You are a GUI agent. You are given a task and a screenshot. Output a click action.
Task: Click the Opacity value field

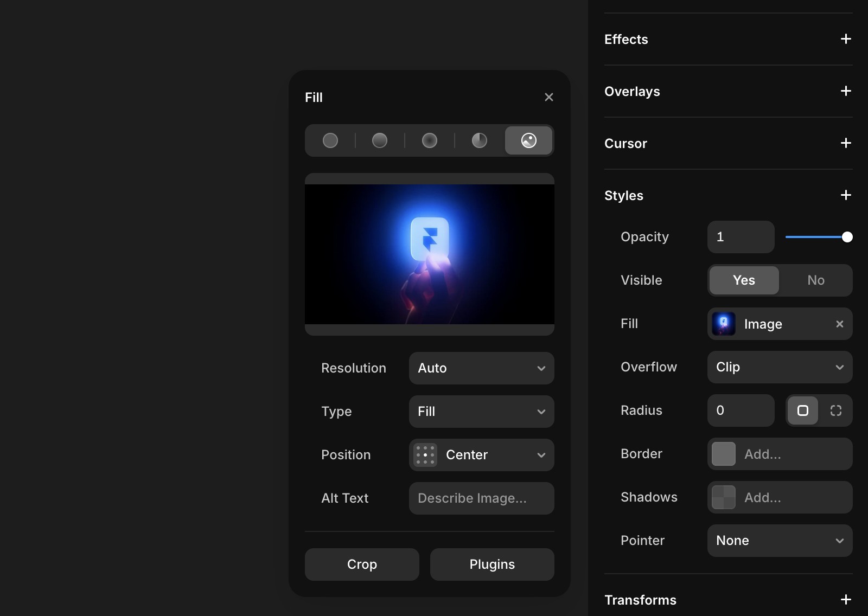[x=741, y=237]
